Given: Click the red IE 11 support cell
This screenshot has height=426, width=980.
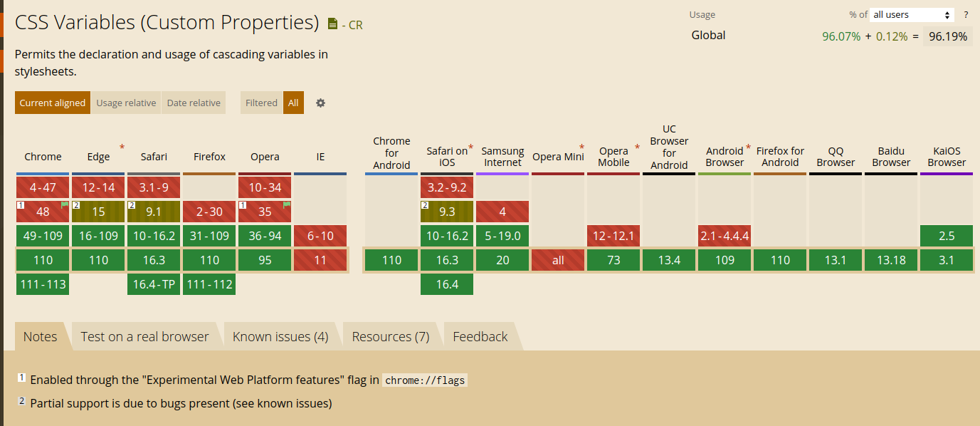Looking at the screenshot, I should 320,260.
